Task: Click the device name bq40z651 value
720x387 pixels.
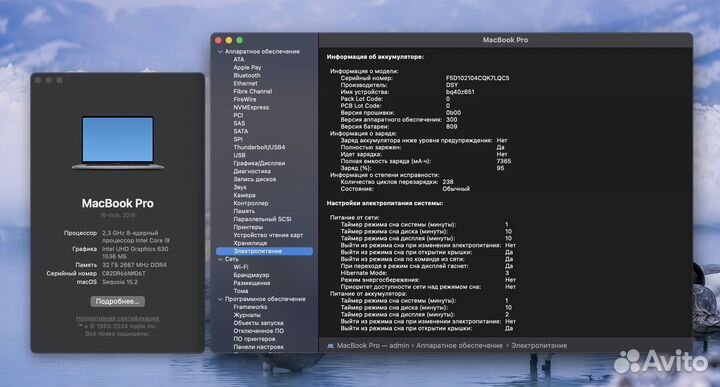Action: (x=460, y=92)
